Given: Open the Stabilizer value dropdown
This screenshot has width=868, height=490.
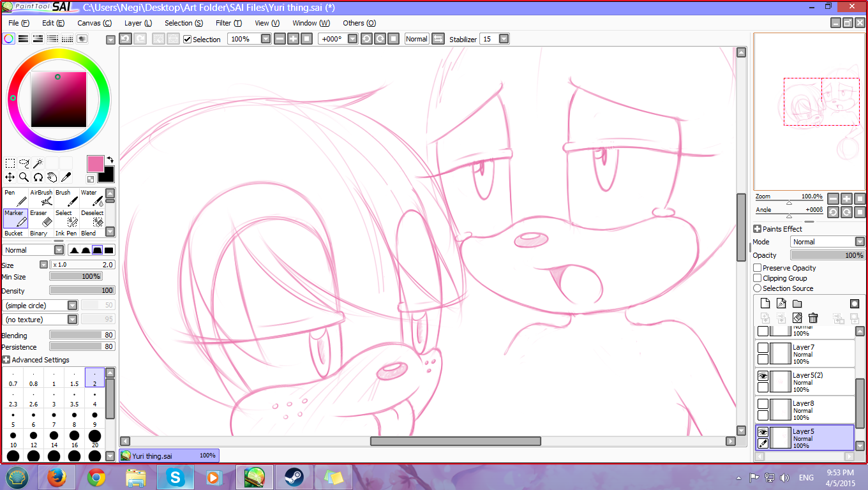Looking at the screenshot, I should [504, 39].
